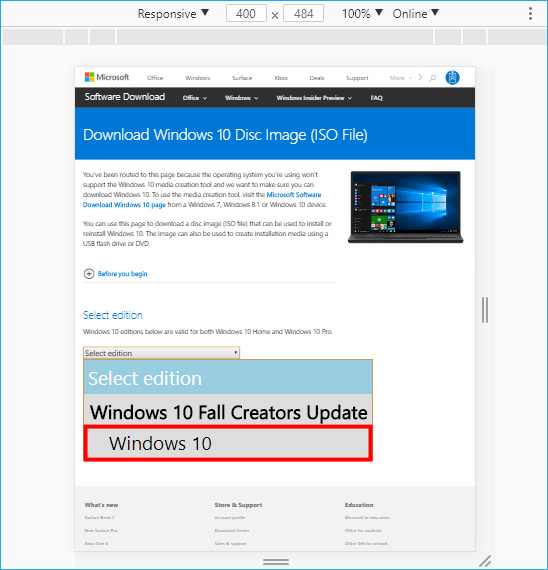Click the right-side viewport resize handle
Viewport: 548px width, 570px height.
(485, 310)
